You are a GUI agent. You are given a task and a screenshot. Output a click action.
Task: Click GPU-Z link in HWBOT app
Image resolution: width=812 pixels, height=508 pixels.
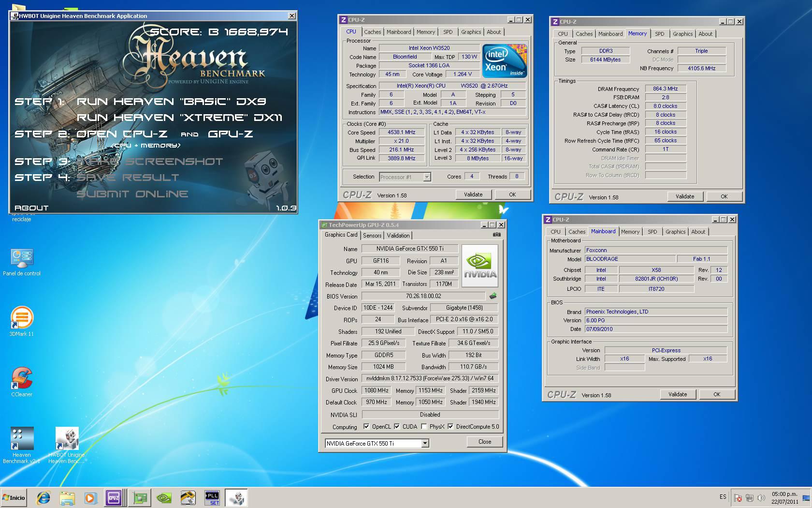click(231, 134)
